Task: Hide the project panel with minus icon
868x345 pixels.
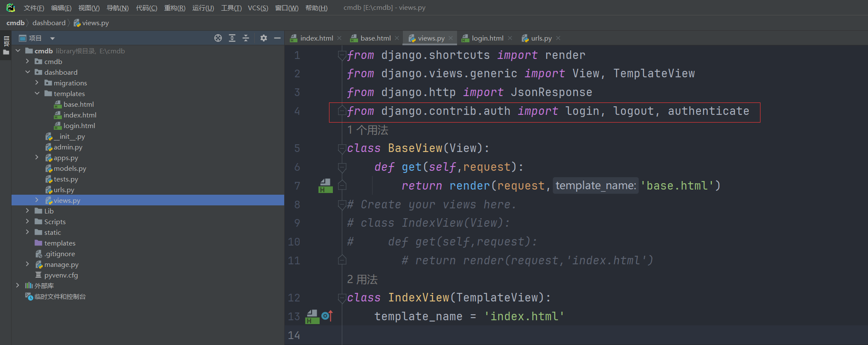Action: pyautogui.click(x=277, y=38)
